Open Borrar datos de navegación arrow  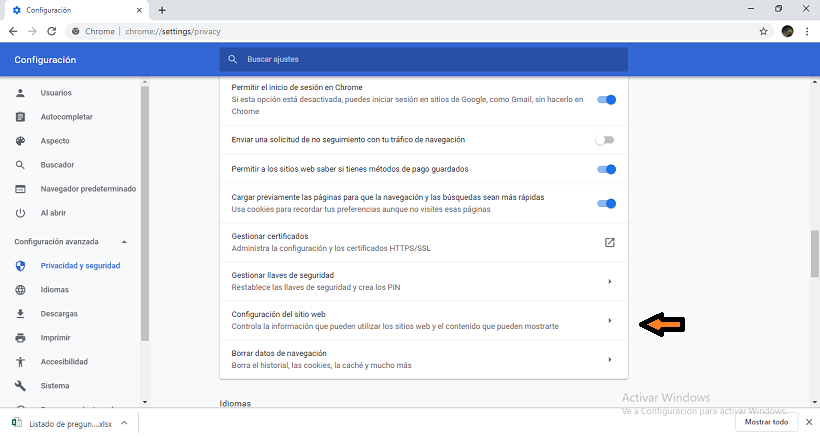609,359
